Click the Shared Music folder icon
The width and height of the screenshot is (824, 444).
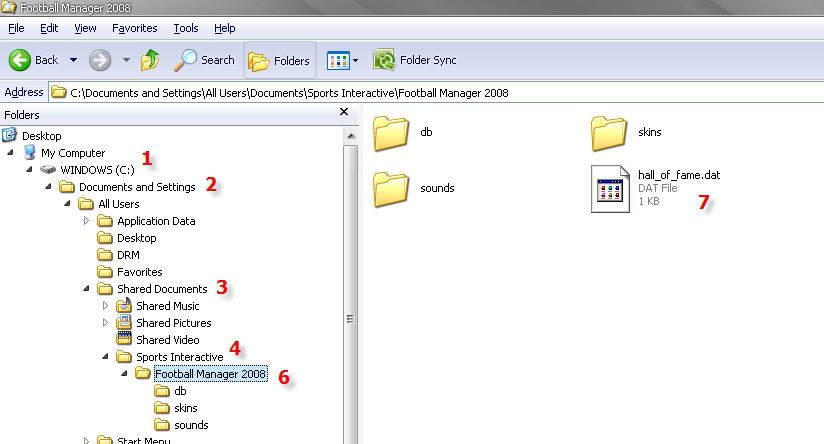click(123, 305)
